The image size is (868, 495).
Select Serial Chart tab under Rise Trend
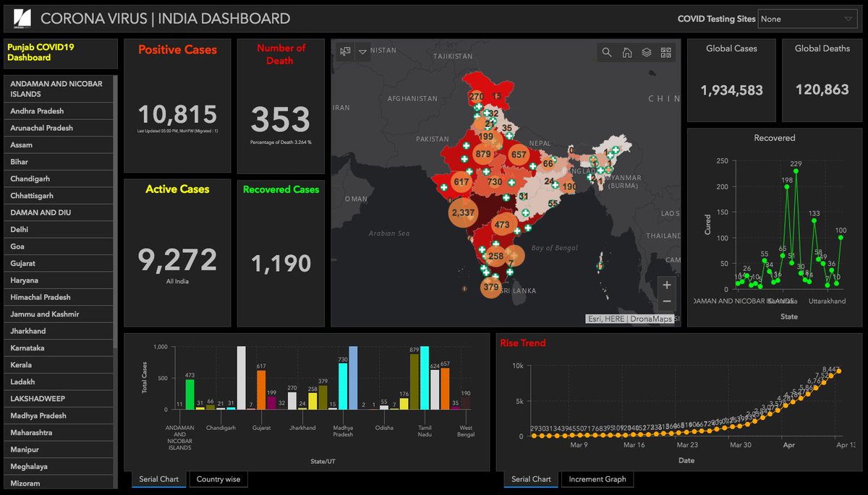click(531, 478)
